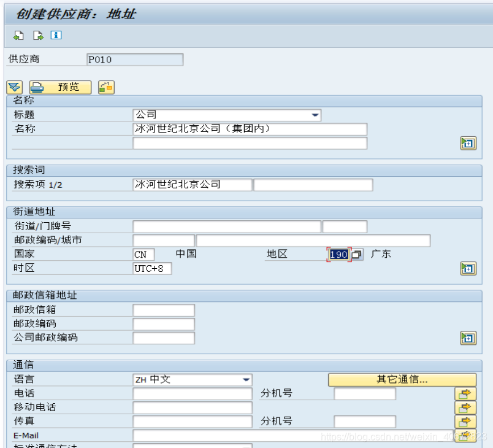The width and height of the screenshot is (493, 448).
Task: Click the icon button right of 预览
Action: pyautogui.click(x=106, y=87)
